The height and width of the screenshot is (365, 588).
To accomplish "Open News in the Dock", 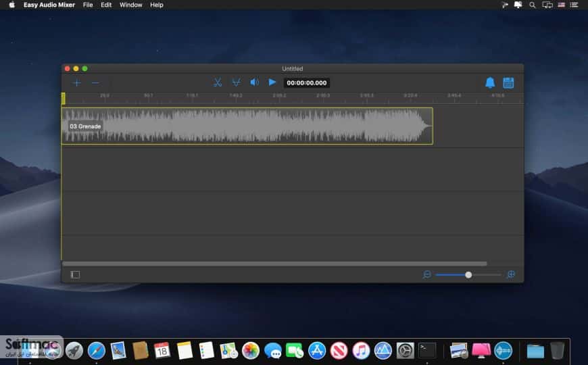I will point(339,351).
